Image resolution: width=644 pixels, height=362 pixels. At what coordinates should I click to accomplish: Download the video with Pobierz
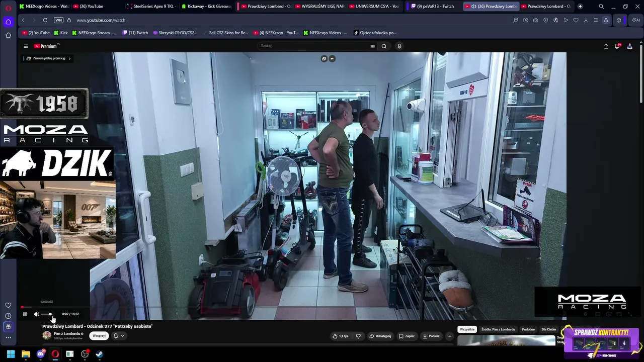[x=431, y=336]
